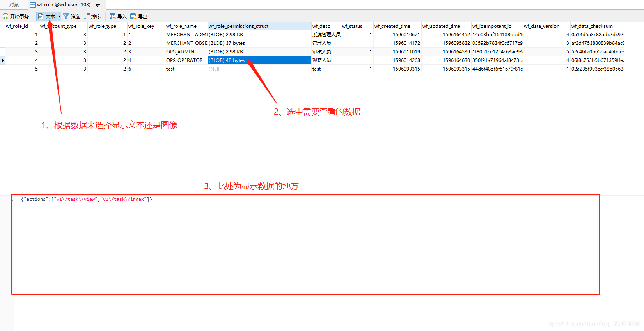Select the 观察人员 description cell
Screen dimensions: 644x331
(326, 60)
